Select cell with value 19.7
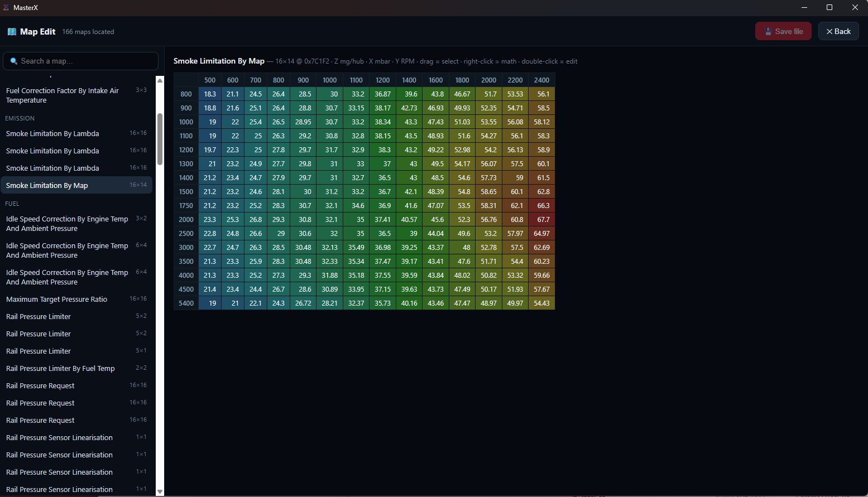This screenshot has height=497, width=868. 210,150
